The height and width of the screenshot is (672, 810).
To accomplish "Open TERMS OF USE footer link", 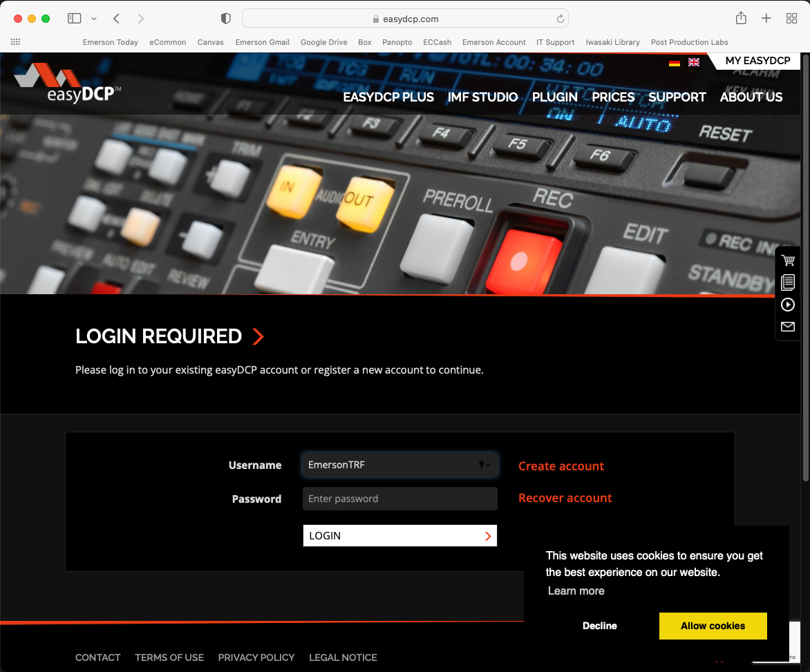I will [x=169, y=657].
